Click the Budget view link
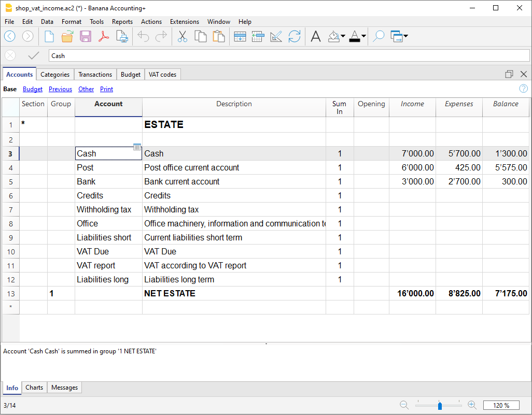The image size is (532, 415). point(33,89)
